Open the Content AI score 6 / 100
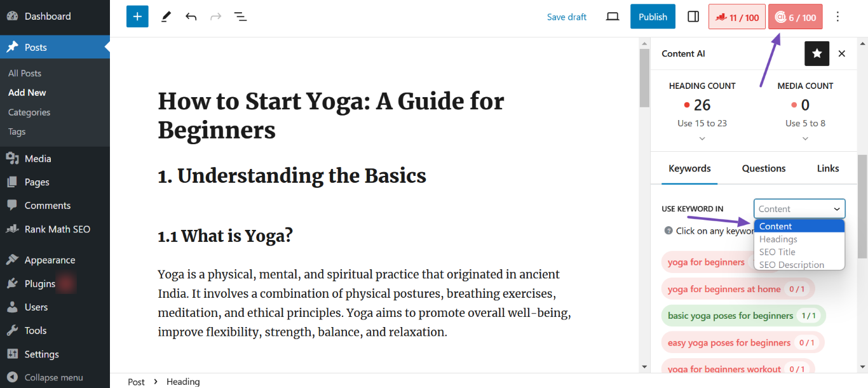The height and width of the screenshot is (388, 868). click(796, 17)
